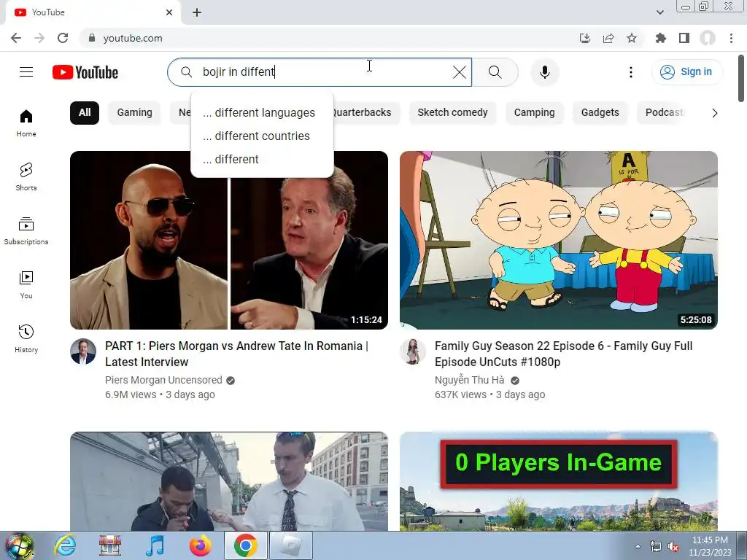Click the taskbar clock showing 11:45 PM
This screenshot has height=560, width=747.
710,546
